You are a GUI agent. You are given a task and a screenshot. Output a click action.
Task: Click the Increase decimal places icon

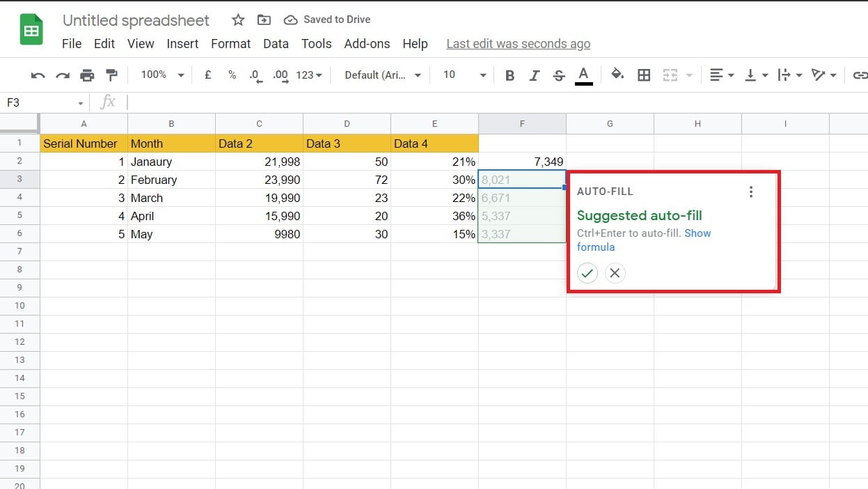[281, 75]
